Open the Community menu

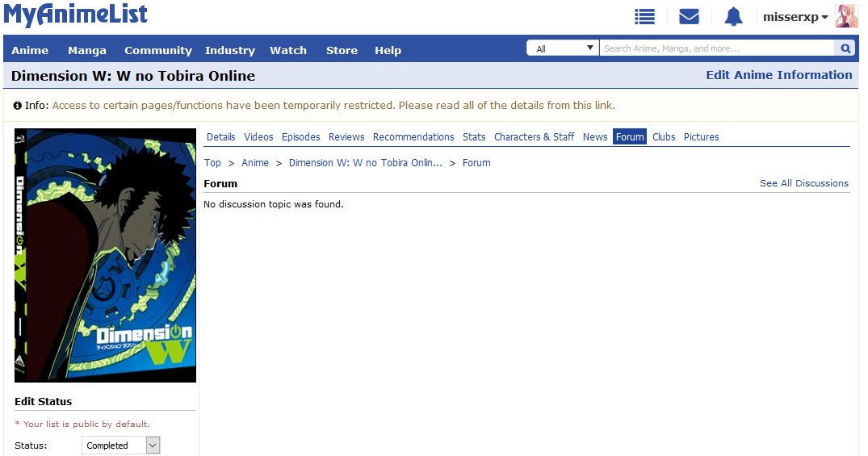(158, 50)
